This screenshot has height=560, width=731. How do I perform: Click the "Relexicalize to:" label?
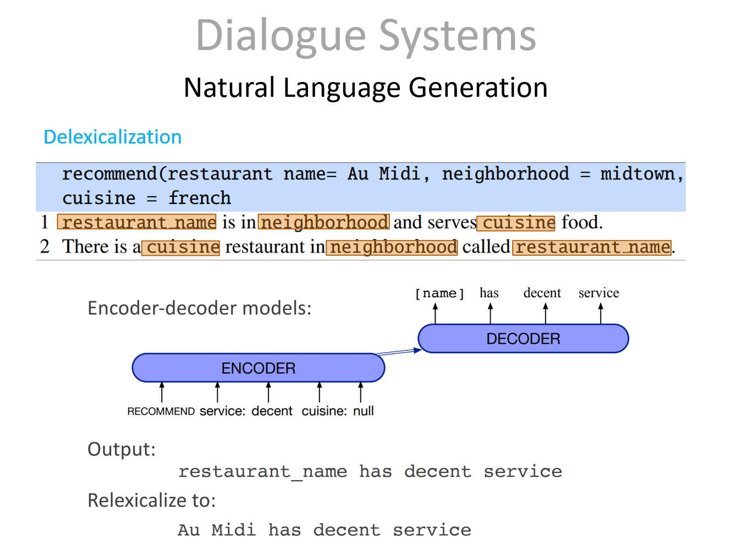pos(152,501)
